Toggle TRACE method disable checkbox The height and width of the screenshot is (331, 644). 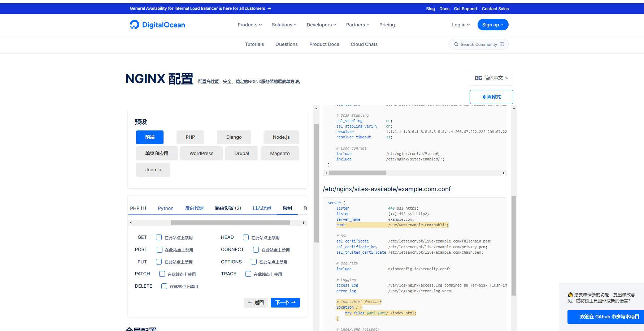248,274
